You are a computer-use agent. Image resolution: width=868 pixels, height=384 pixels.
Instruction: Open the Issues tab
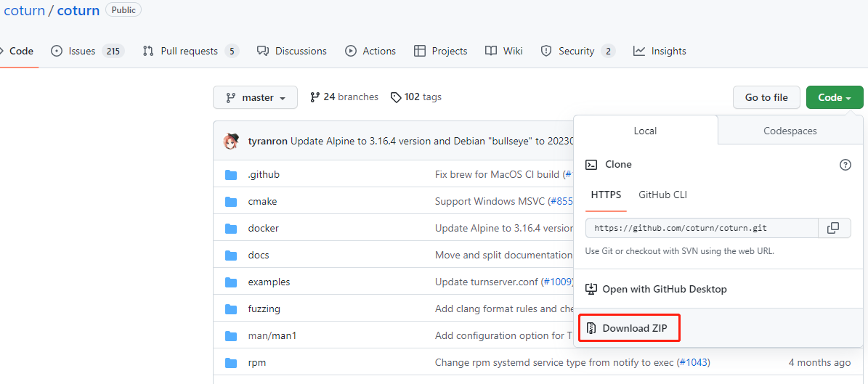(87, 51)
